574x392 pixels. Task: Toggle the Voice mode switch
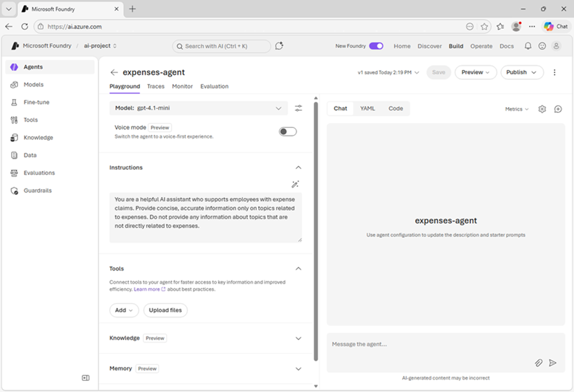click(x=288, y=131)
